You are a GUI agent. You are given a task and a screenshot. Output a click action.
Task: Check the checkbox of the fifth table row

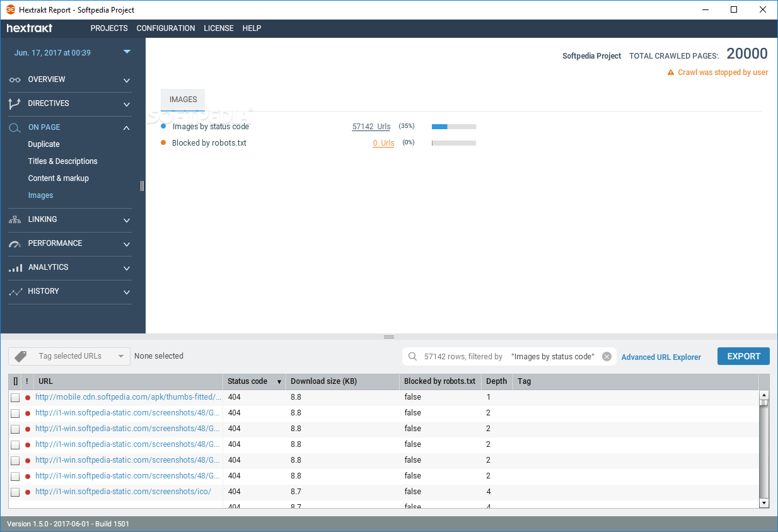pos(15,461)
